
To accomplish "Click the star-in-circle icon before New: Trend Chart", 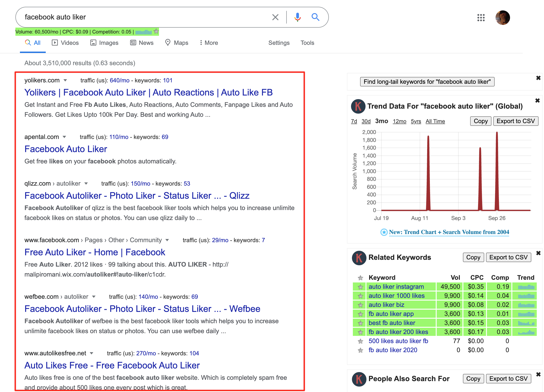I will 384,232.
